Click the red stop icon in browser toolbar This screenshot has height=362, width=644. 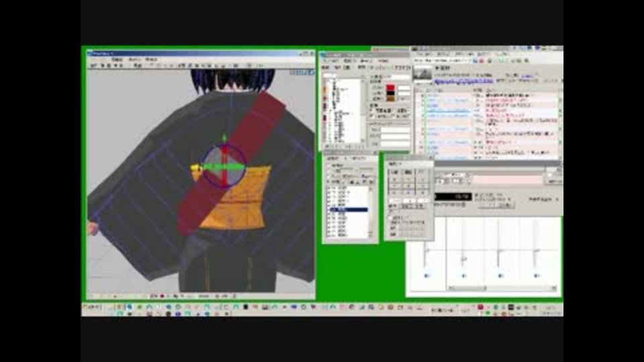click(x=482, y=61)
